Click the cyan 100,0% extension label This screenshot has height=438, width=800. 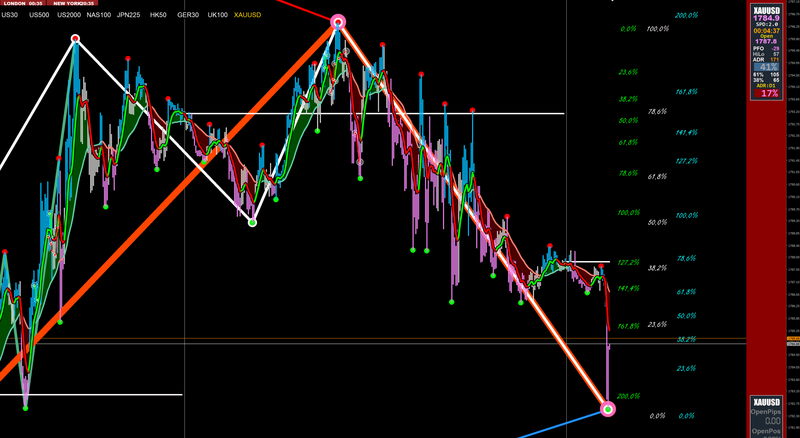pyautogui.click(x=686, y=216)
